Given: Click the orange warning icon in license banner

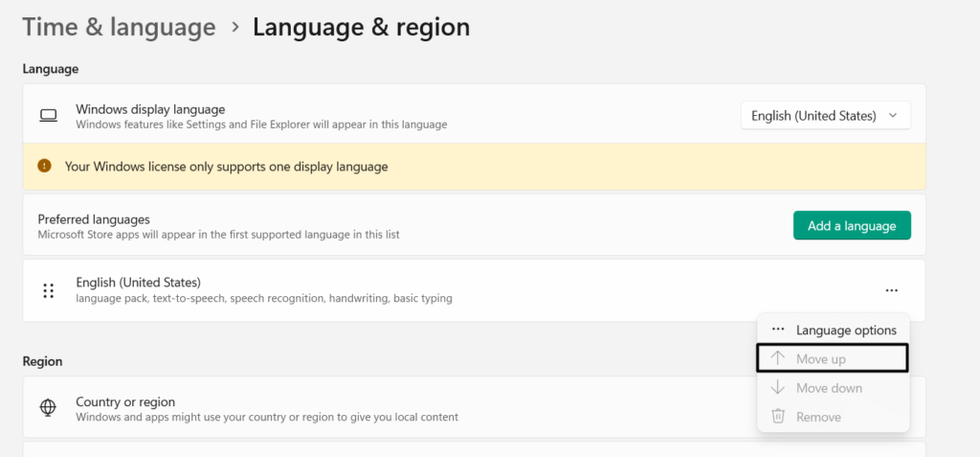Looking at the screenshot, I should tap(44, 166).
